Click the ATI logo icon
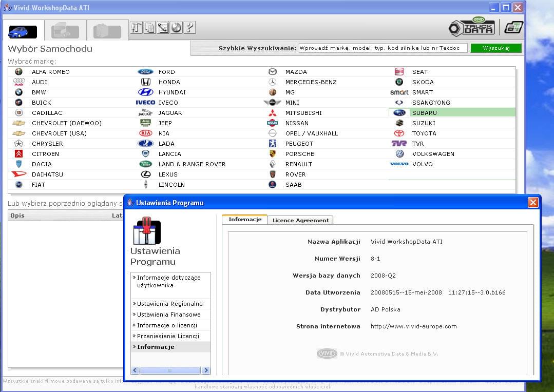This screenshot has width=554, height=392. click(x=513, y=27)
